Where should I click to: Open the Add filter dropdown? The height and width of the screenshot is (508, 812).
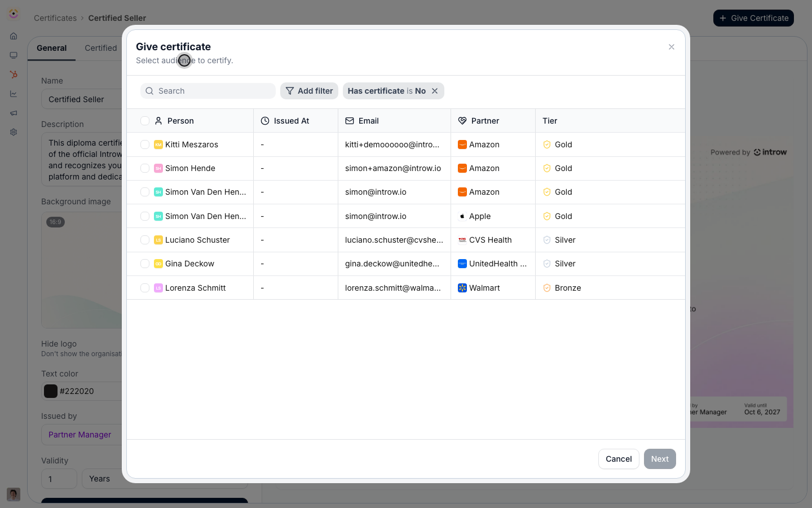(x=309, y=91)
